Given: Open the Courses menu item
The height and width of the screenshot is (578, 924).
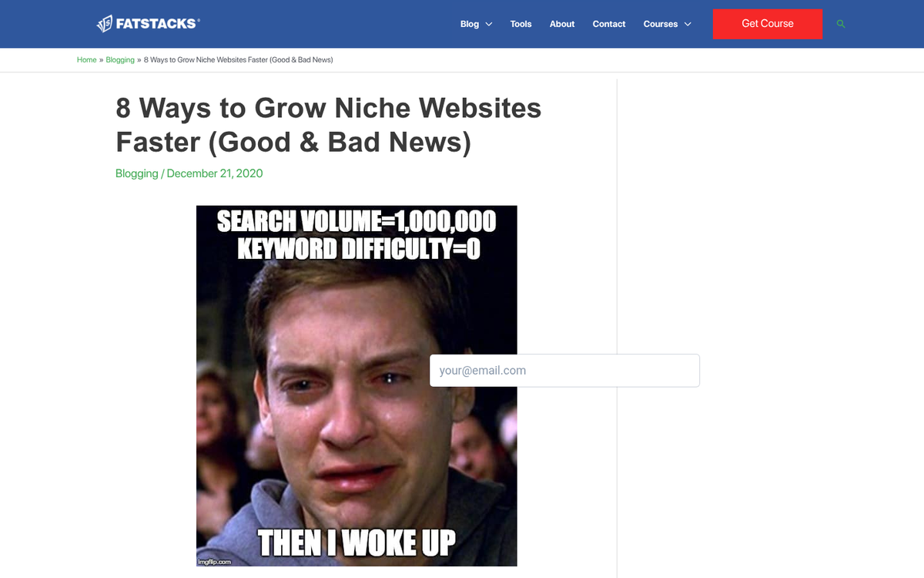Looking at the screenshot, I should pyautogui.click(x=660, y=24).
